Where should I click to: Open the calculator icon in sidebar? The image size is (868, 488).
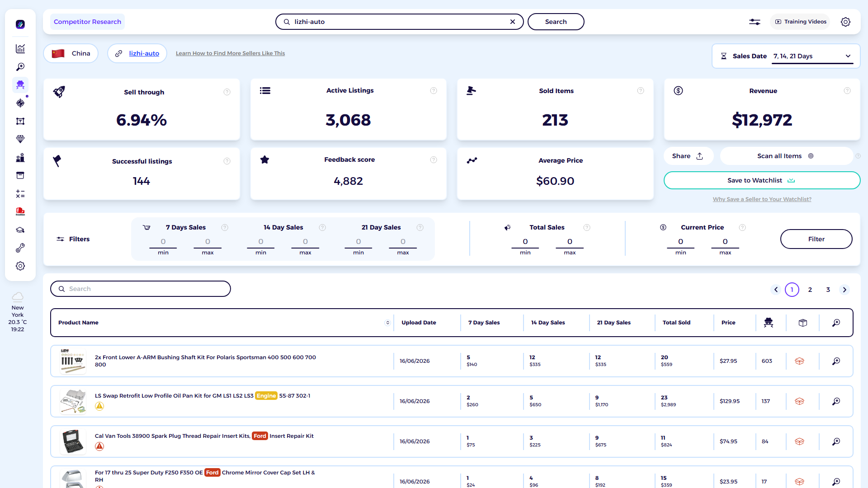(20, 194)
